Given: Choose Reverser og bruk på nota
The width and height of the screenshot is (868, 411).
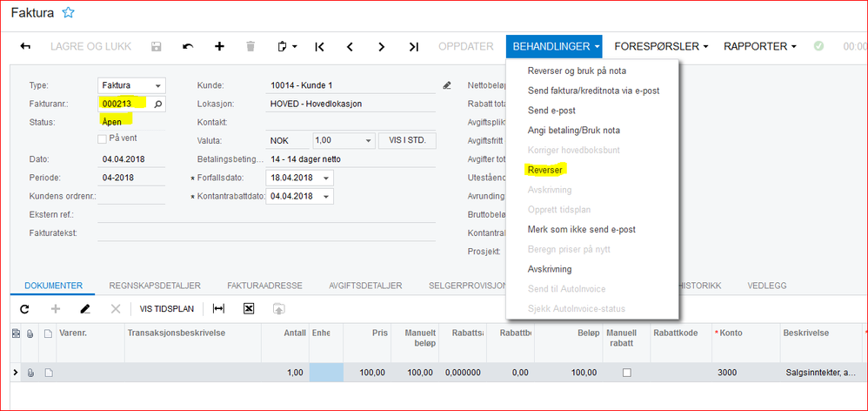Looking at the screenshot, I should point(577,71).
